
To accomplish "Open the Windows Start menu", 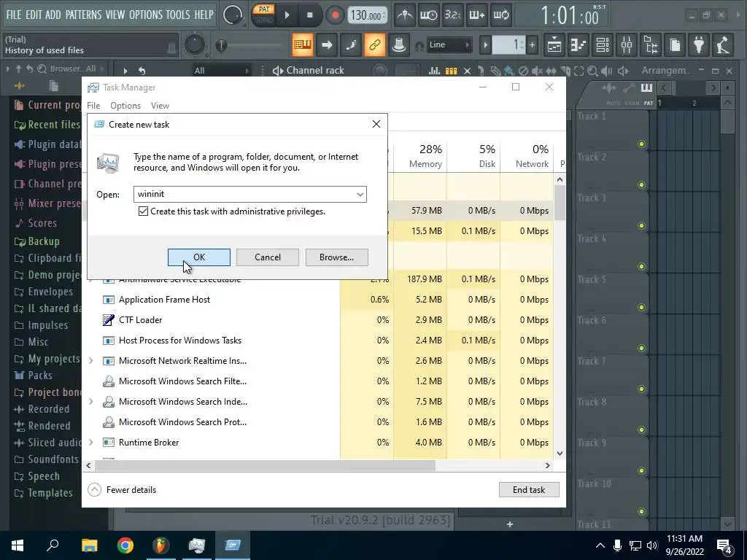I will pos(18,545).
